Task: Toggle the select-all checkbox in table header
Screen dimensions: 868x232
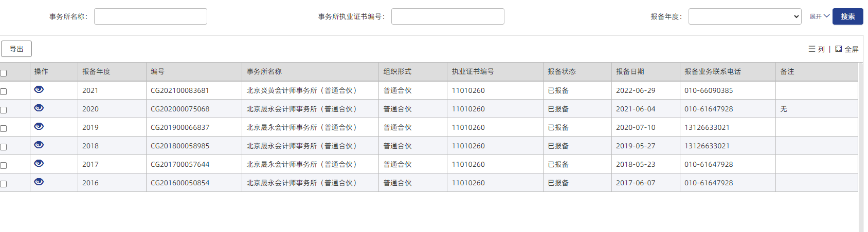Action: (x=4, y=73)
